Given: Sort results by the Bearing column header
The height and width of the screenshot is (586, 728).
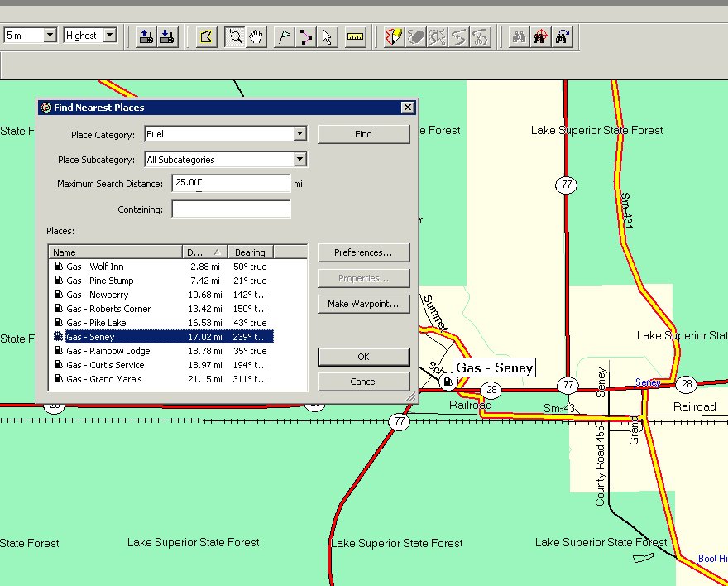Looking at the screenshot, I should tap(250, 252).
